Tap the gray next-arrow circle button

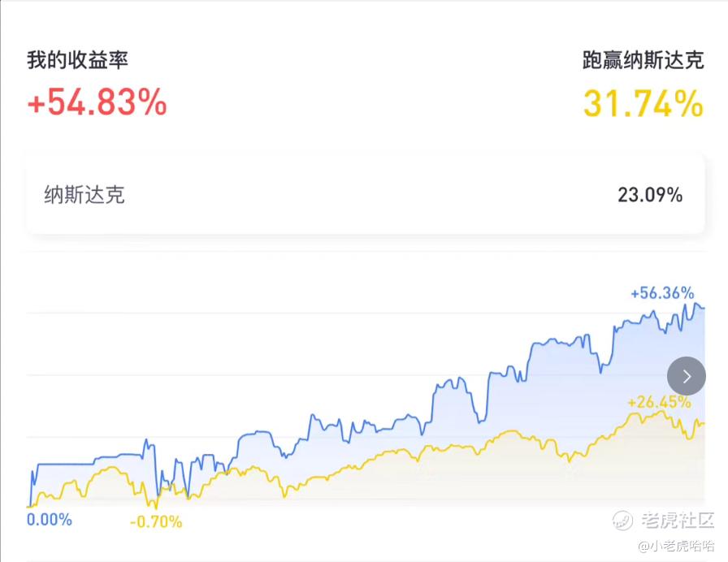click(687, 376)
